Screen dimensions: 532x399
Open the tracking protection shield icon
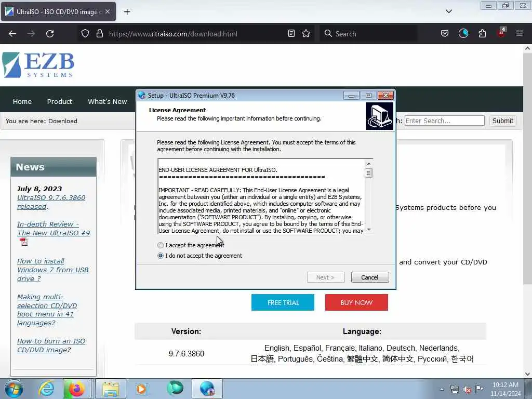pos(85,33)
